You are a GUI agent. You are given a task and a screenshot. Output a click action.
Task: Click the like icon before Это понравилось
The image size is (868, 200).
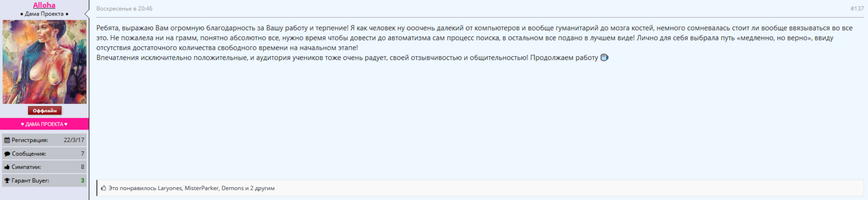tap(104, 188)
